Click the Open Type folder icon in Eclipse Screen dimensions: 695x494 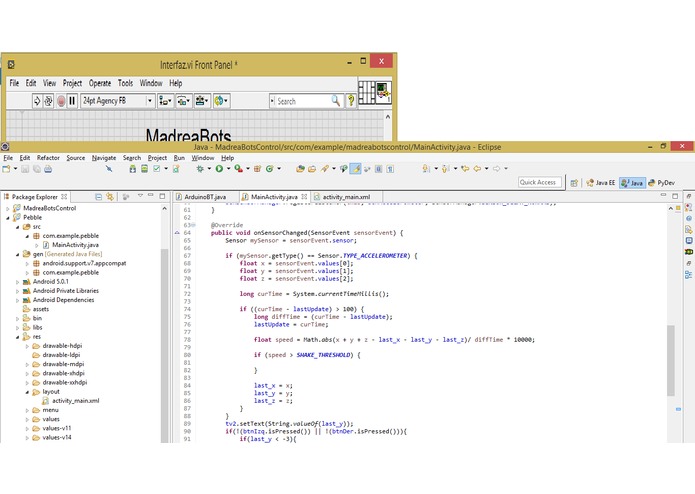click(x=301, y=169)
